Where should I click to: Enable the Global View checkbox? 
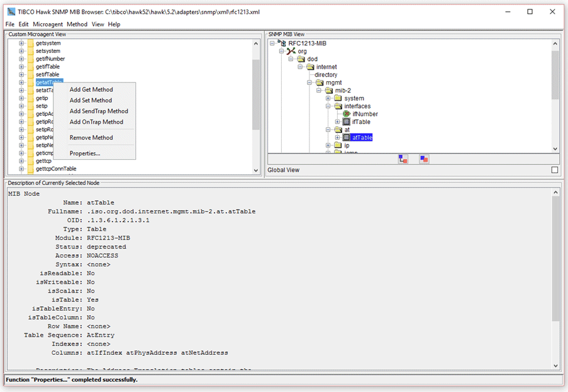pyautogui.click(x=554, y=170)
